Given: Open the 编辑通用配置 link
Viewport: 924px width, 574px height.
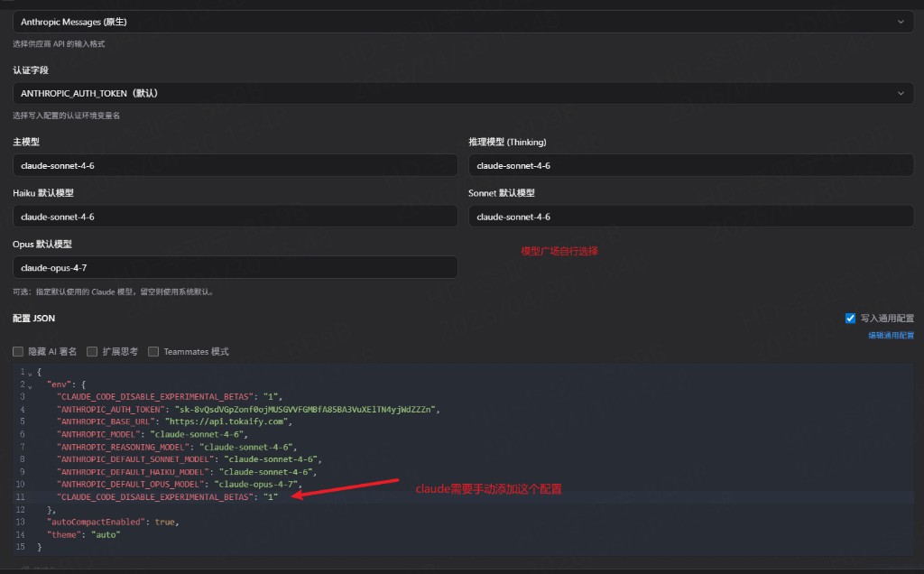Looking at the screenshot, I should 891,336.
